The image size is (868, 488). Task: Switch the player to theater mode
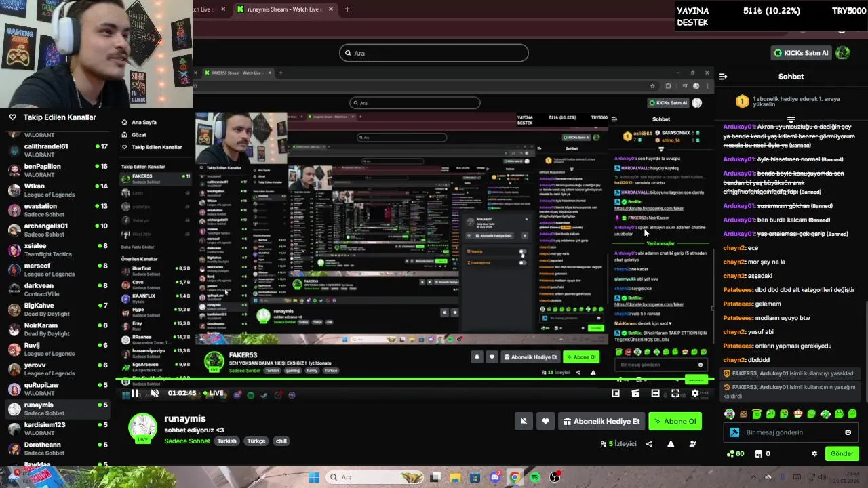[655, 394]
